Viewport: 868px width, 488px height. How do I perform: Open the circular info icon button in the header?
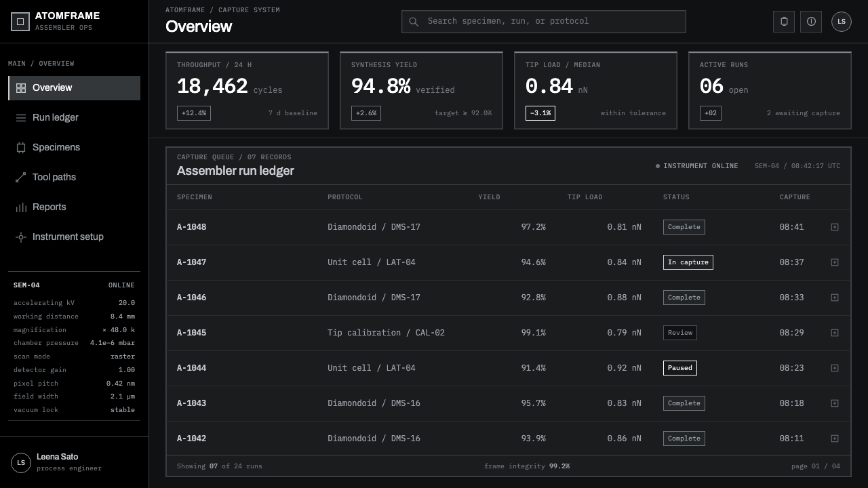click(x=811, y=22)
